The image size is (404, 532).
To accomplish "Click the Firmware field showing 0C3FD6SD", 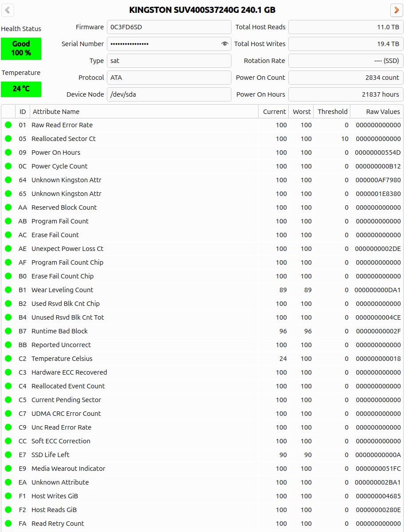I will click(x=169, y=27).
